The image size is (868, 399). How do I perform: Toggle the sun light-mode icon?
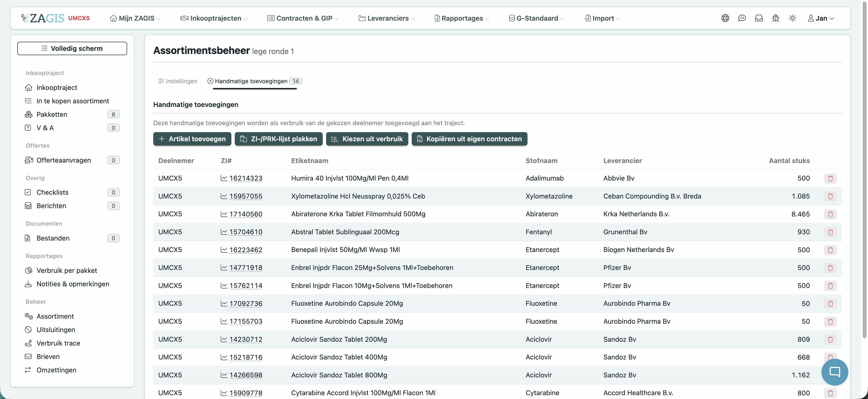(792, 18)
